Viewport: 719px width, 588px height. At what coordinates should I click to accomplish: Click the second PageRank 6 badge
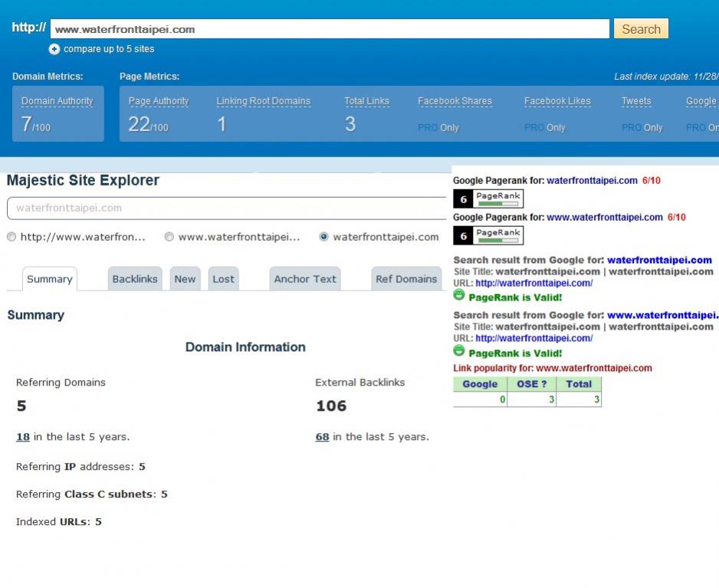(x=488, y=236)
